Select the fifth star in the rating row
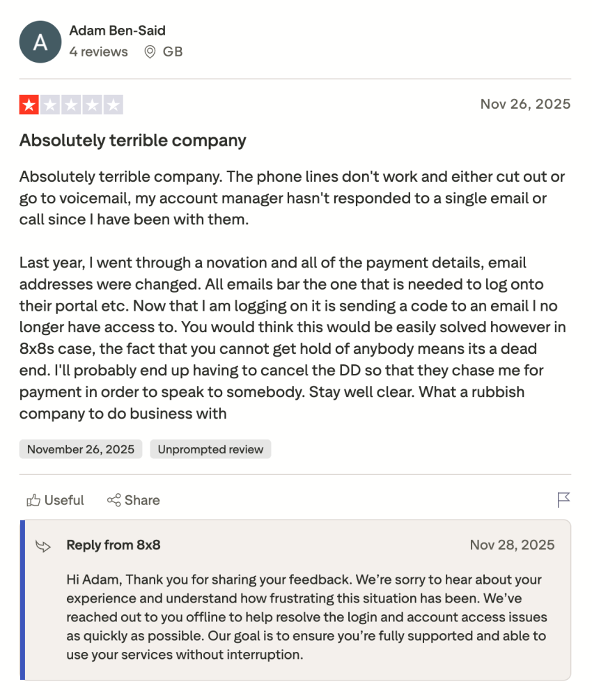The width and height of the screenshot is (592, 700). pos(112,104)
